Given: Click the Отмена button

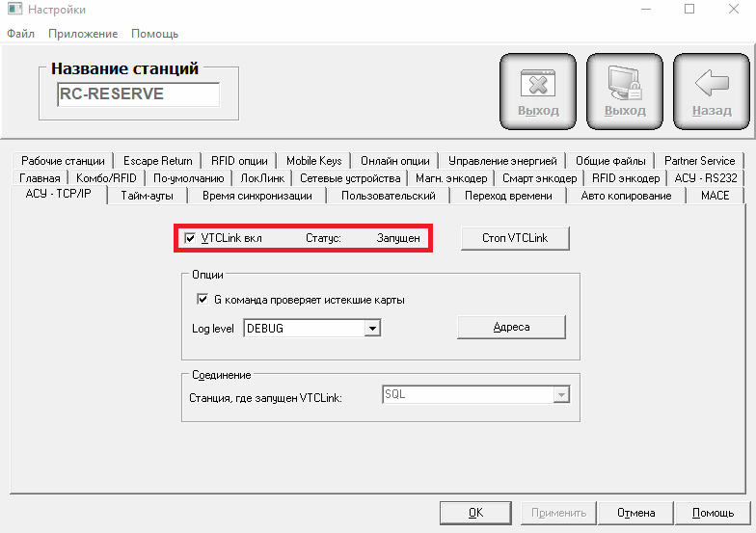Looking at the screenshot, I should 636,513.
